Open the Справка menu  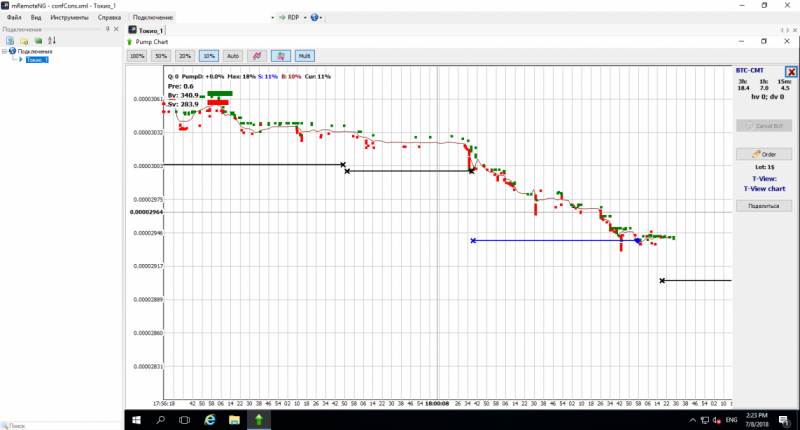tap(109, 17)
